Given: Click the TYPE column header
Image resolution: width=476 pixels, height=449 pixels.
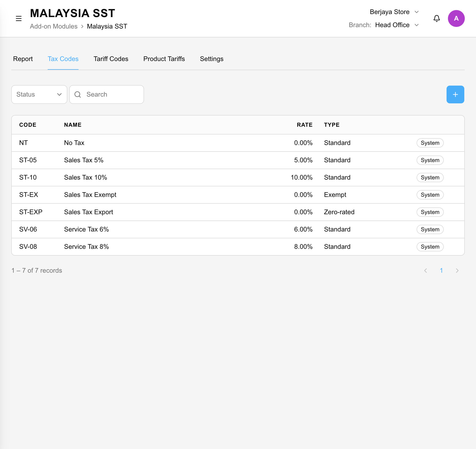Looking at the screenshot, I should [x=332, y=125].
